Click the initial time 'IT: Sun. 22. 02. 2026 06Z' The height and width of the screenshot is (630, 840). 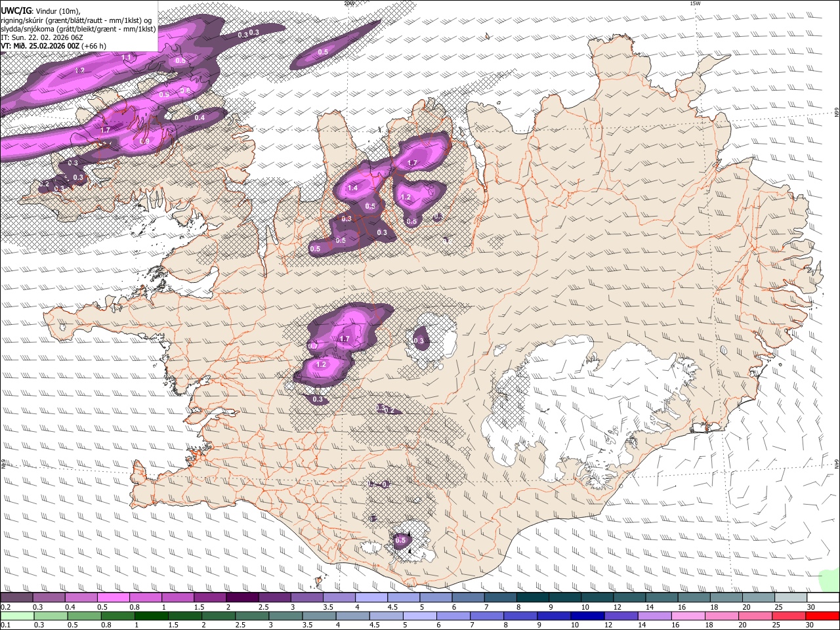[42, 37]
